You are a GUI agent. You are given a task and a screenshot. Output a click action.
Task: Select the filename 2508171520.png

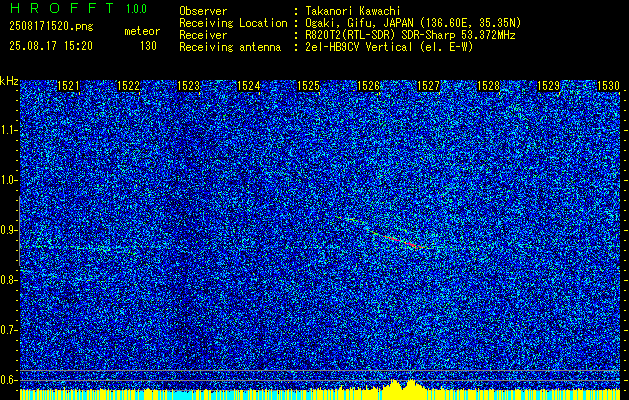point(51,27)
